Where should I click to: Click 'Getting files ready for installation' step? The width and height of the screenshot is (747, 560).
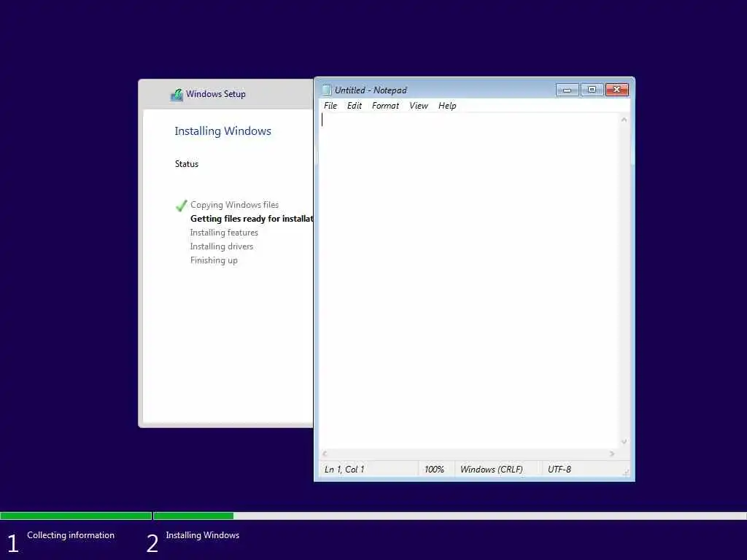pos(252,219)
